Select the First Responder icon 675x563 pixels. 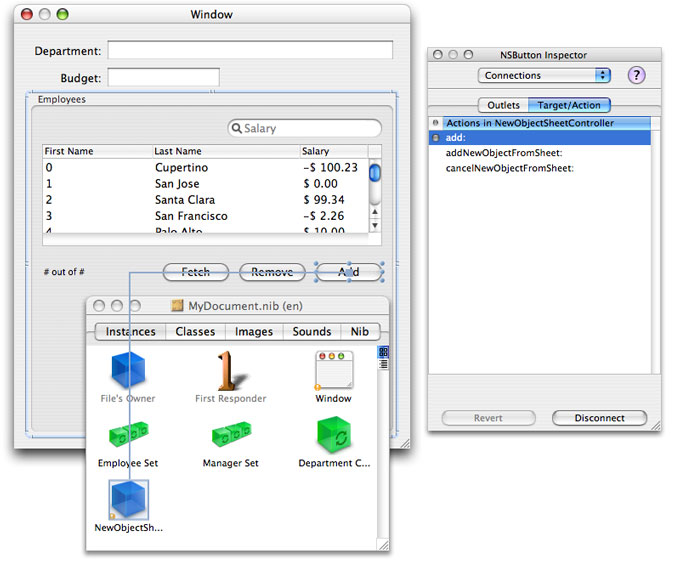230,370
